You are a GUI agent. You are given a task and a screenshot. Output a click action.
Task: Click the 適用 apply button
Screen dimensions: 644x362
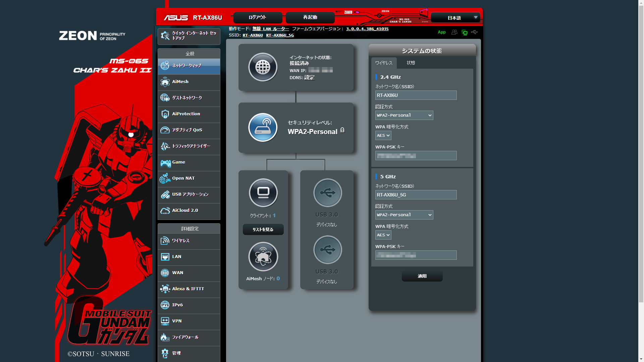pos(422,276)
